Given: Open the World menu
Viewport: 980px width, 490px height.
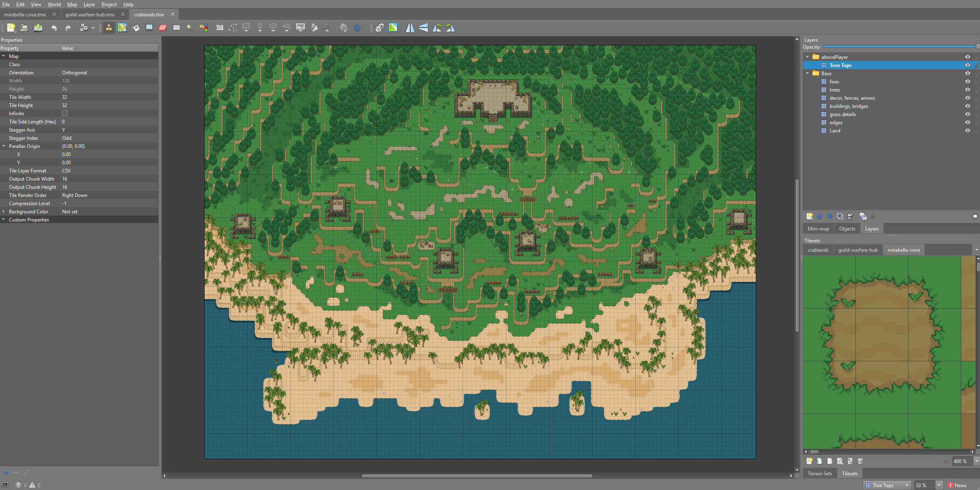Looking at the screenshot, I should click(x=54, y=4).
